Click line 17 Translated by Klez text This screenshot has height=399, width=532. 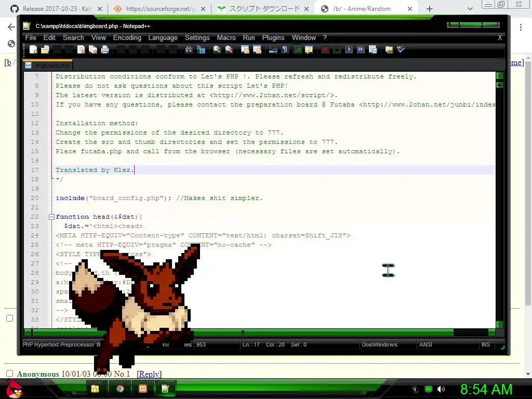pyautogui.click(x=95, y=170)
